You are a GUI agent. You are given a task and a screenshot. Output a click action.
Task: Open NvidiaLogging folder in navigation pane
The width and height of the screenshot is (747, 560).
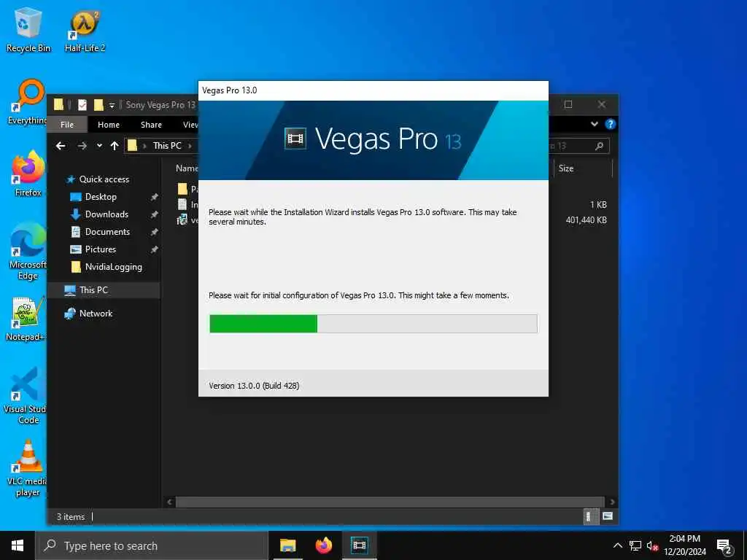click(113, 267)
